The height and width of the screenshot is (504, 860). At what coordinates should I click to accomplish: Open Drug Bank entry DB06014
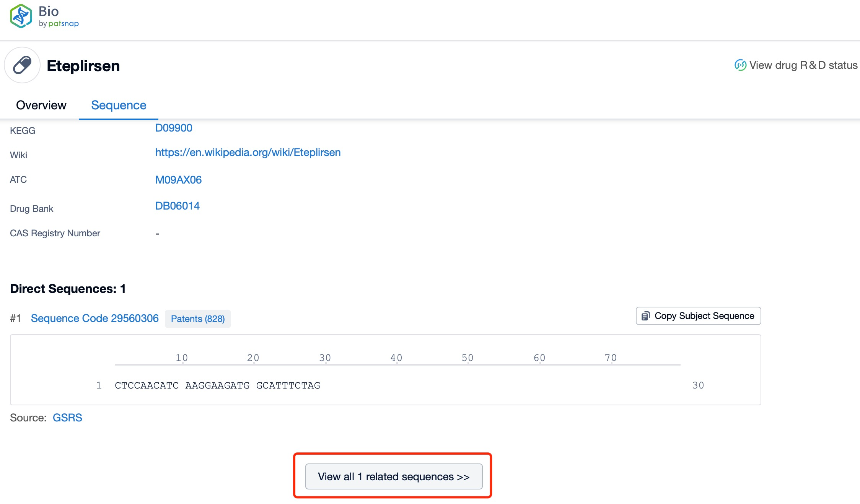coord(178,206)
